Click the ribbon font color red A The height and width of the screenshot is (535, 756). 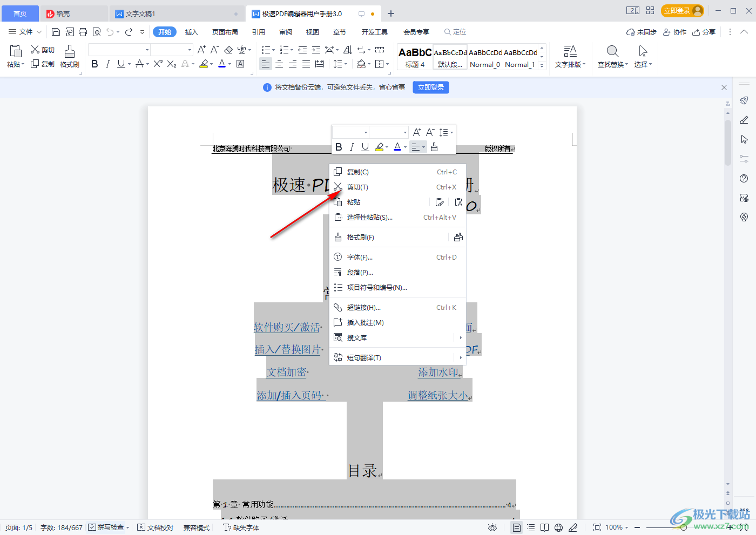[222, 64]
